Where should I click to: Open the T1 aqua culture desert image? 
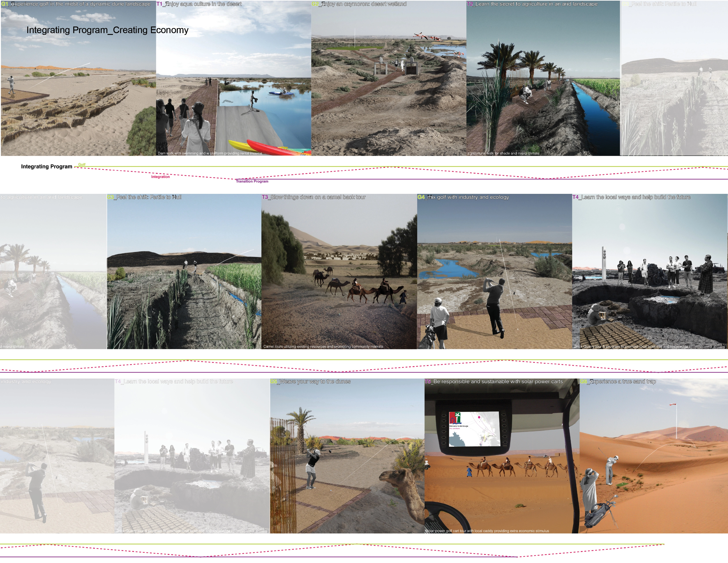tap(234, 78)
